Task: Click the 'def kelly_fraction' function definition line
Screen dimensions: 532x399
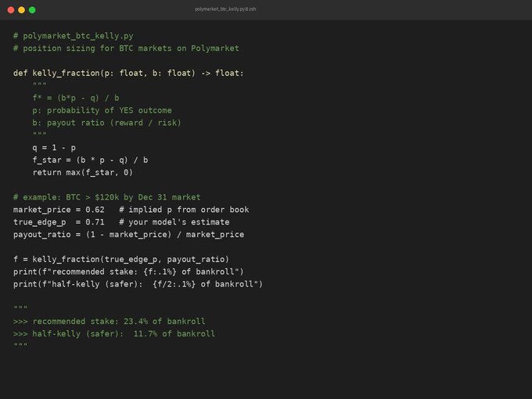Action: click(x=128, y=74)
